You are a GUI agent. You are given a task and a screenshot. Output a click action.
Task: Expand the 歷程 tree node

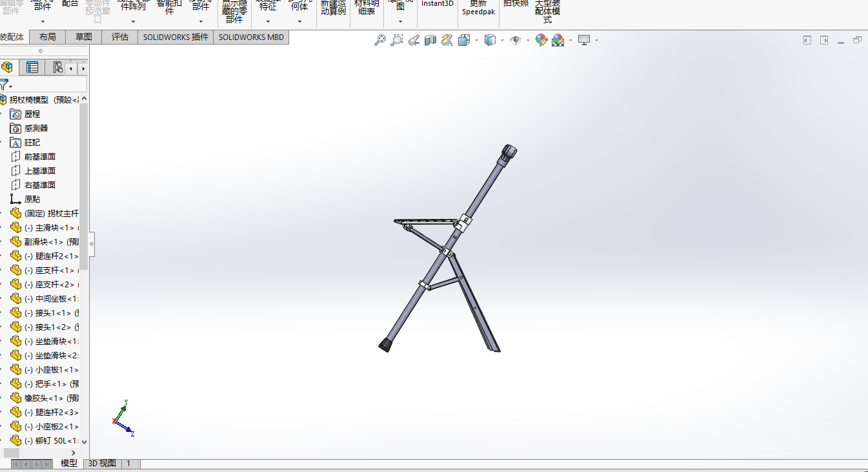(x=2, y=114)
